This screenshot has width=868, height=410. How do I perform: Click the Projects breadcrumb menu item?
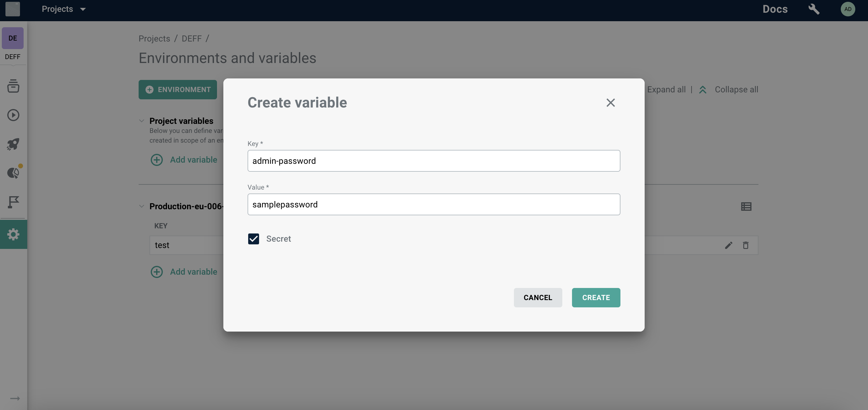point(154,38)
